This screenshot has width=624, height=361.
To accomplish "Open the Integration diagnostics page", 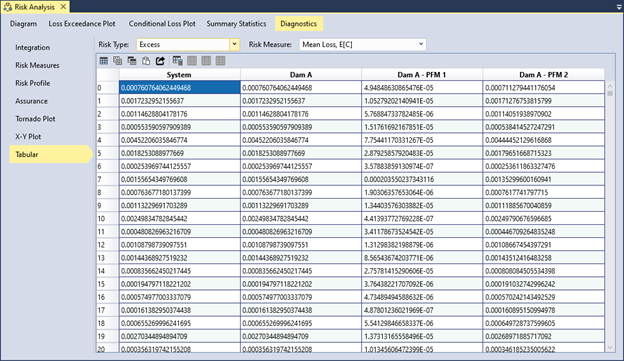I will click(33, 47).
